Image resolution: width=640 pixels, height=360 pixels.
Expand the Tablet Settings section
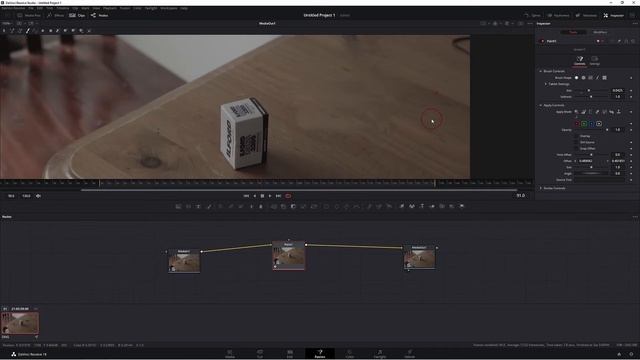coord(546,84)
